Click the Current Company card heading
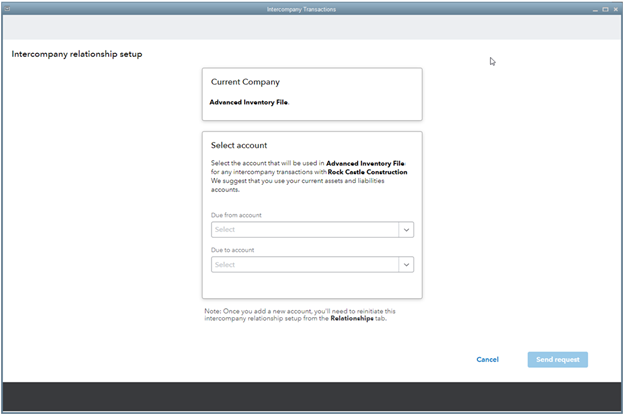 (245, 82)
